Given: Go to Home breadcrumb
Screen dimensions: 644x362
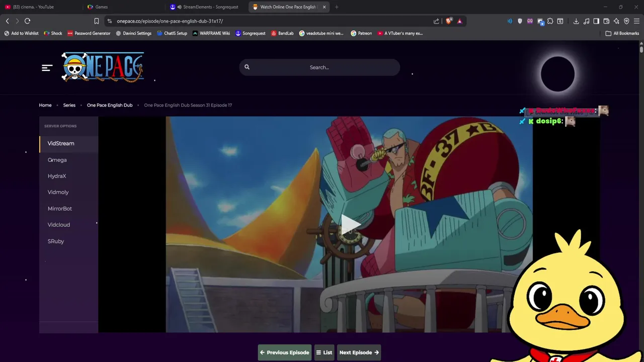Looking at the screenshot, I should click(45, 105).
